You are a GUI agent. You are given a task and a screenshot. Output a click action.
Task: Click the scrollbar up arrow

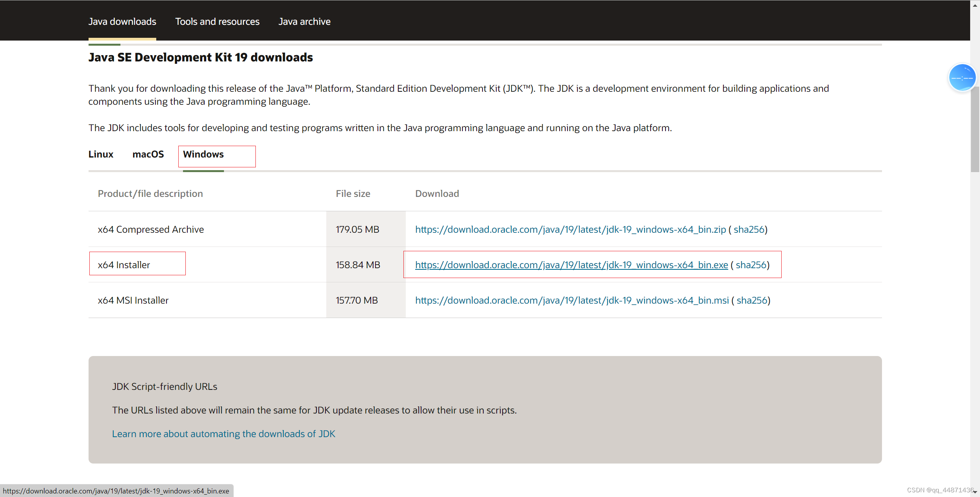click(x=975, y=6)
